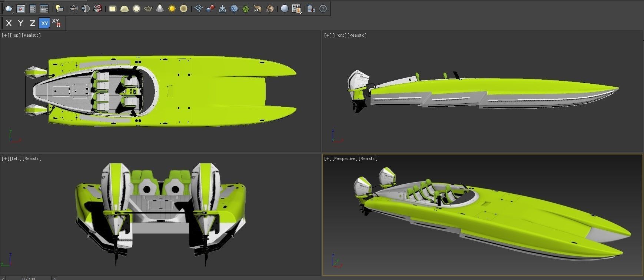
Task: Toggle the highlighted XY plane constraint
Action: [44, 23]
